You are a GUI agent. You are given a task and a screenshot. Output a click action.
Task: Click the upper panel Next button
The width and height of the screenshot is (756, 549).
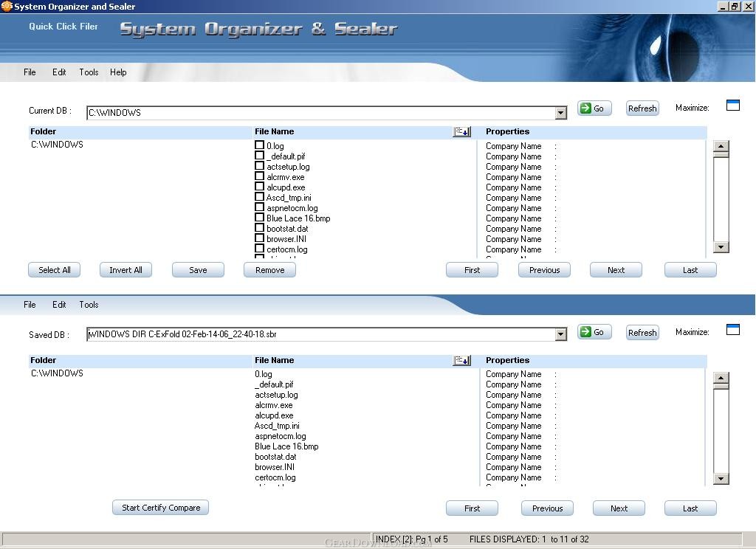[616, 270]
